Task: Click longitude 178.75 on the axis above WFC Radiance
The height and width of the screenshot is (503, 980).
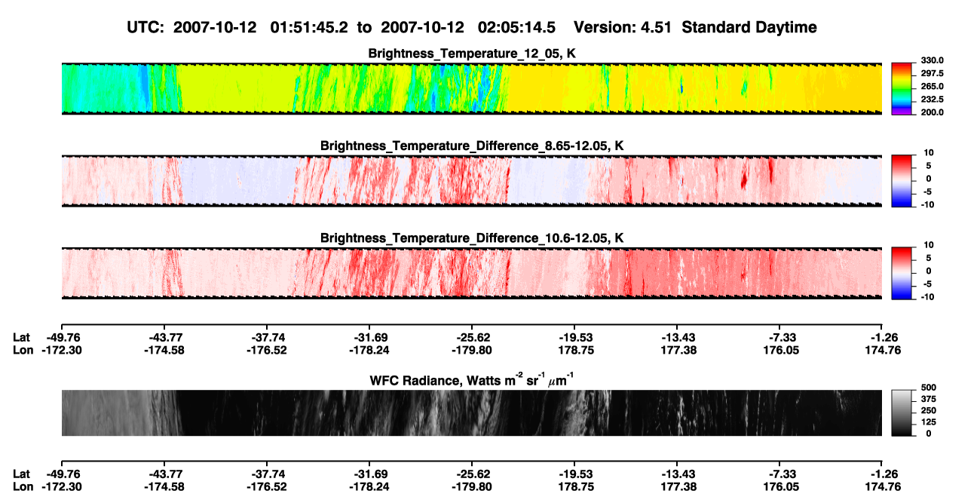Action: click(576, 350)
